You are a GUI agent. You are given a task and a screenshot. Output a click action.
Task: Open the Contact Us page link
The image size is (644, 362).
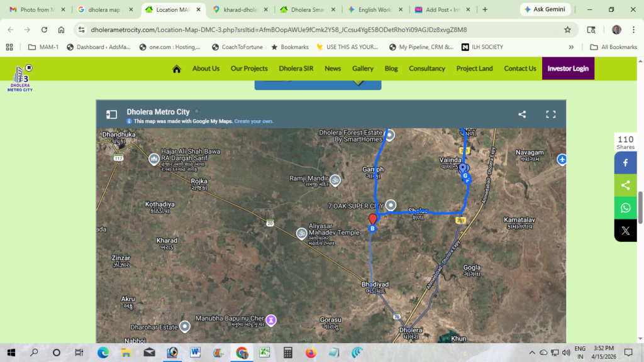click(520, 69)
